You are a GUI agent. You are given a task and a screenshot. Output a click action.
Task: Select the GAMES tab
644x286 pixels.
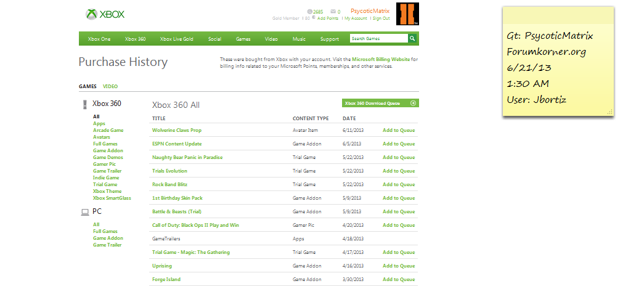(x=88, y=86)
